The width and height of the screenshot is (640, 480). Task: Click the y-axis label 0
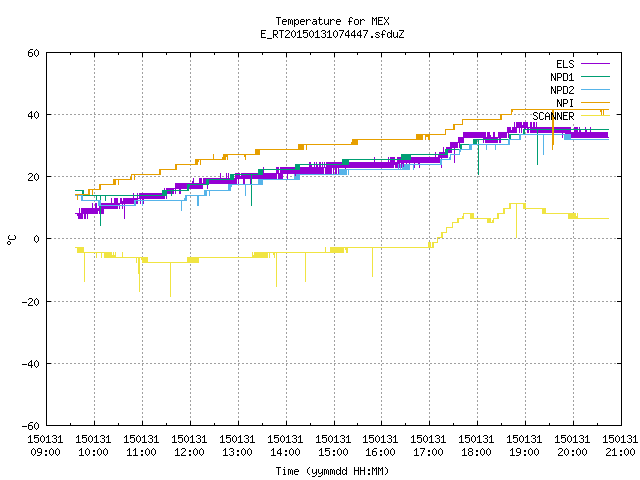37,239
